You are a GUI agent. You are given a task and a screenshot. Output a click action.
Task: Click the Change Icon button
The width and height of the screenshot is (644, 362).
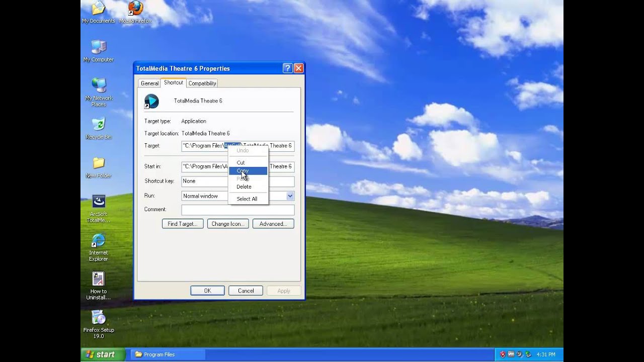(x=228, y=224)
